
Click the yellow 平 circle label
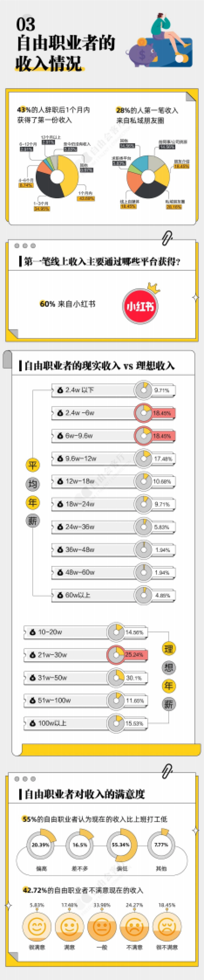(33, 465)
